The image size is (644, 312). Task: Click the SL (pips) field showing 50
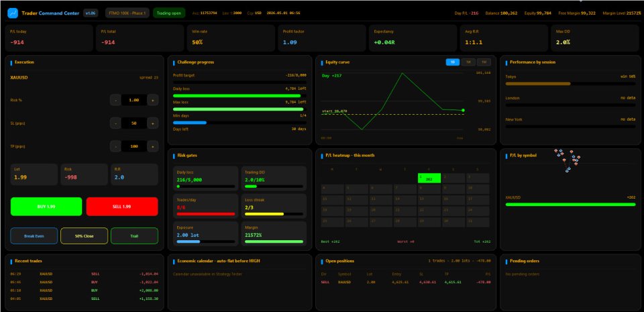134,123
